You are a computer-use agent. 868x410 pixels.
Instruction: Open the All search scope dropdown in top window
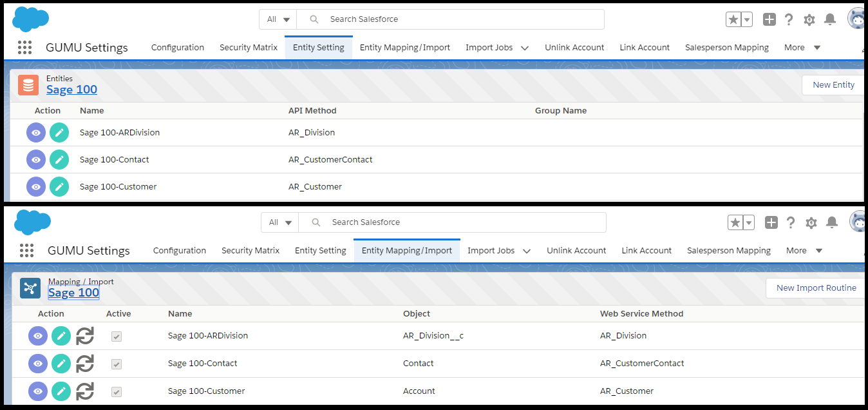[x=278, y=19]
